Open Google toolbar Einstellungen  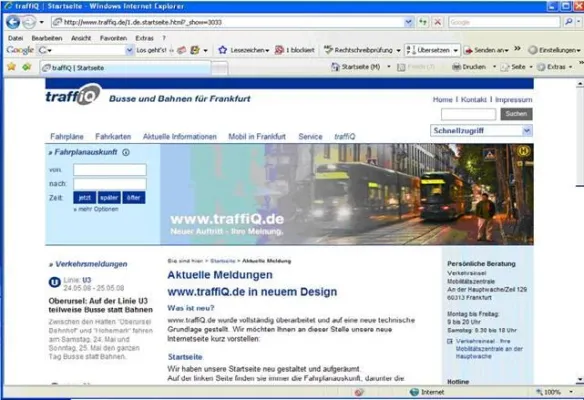coord(554,50)
